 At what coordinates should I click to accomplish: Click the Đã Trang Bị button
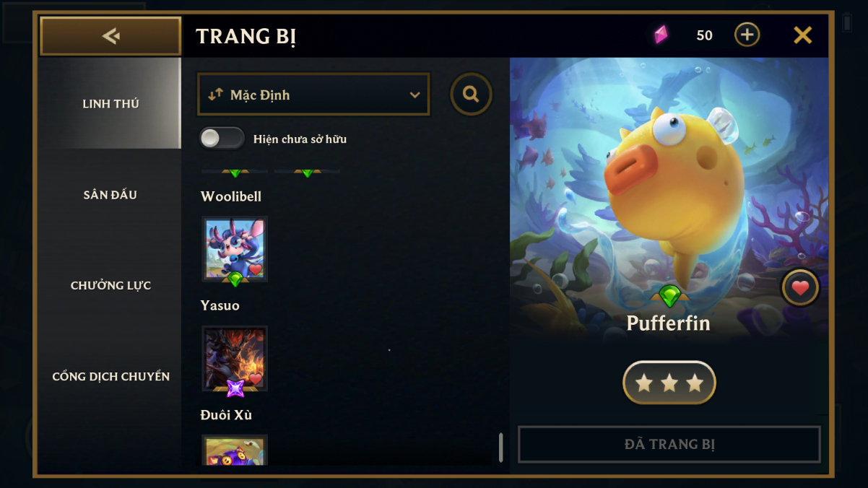[669, 444]
